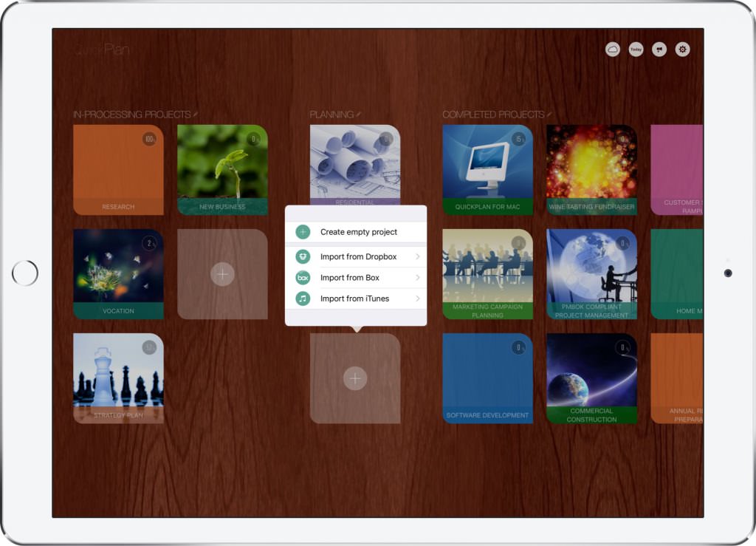Image resolution: width=756 pixels, height=546 pixels.
Task: Open the Strategy Plan chess project
Action: [118, 378]
